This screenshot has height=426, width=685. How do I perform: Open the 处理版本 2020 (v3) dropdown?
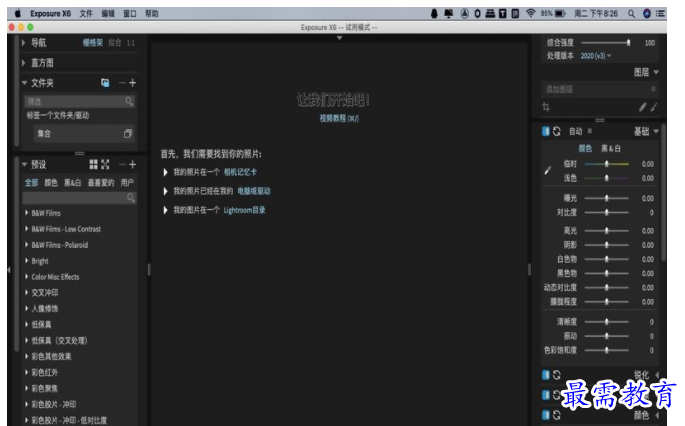click(x=595, y=56)
